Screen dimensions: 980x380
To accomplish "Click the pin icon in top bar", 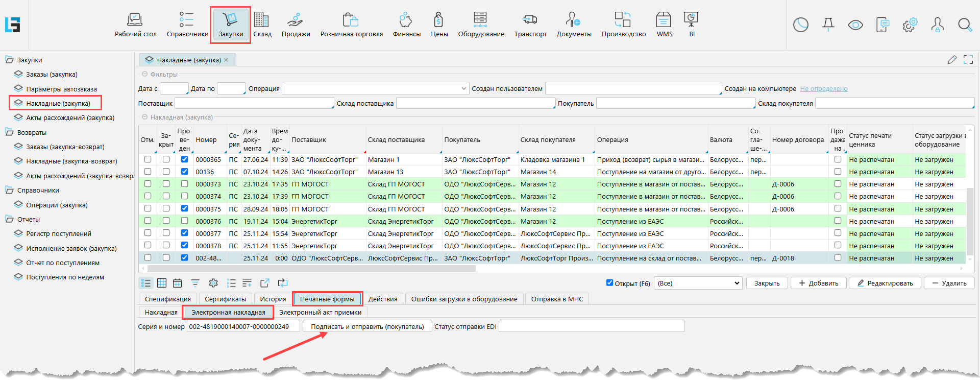I will (828, 25).
